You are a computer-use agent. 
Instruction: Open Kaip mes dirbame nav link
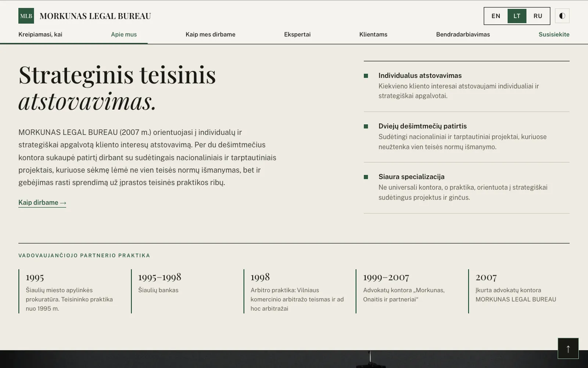210,34
